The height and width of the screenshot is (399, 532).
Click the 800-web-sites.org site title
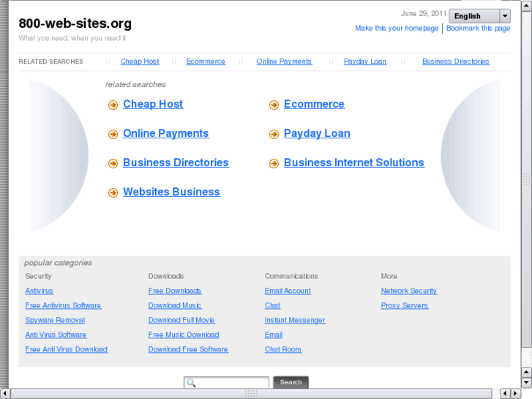(75, 23)
